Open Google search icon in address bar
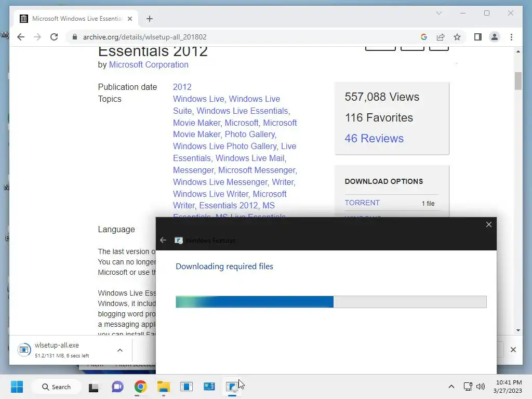Screen dimensions: 532x399 (x=424, y=37)
